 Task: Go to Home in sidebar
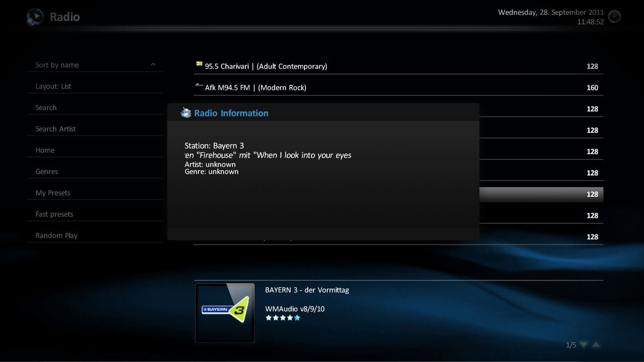point(95,150)
